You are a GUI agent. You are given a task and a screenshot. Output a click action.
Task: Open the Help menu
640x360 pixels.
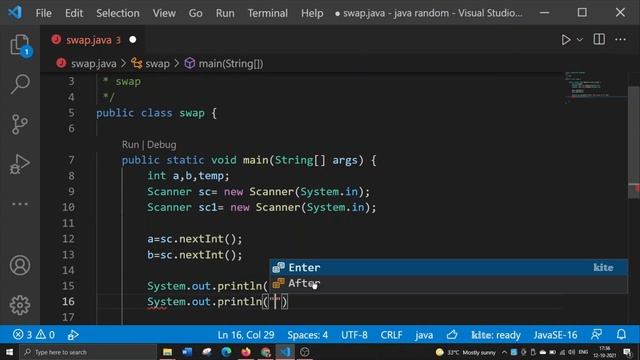[312, 13]
